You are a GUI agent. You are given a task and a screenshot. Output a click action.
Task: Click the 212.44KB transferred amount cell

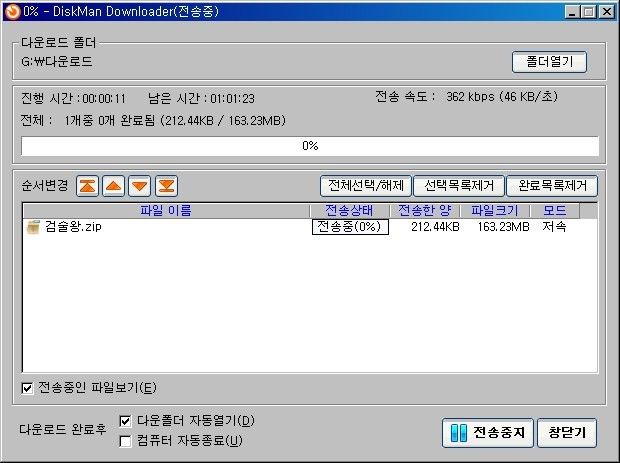(x=435, y=227)
